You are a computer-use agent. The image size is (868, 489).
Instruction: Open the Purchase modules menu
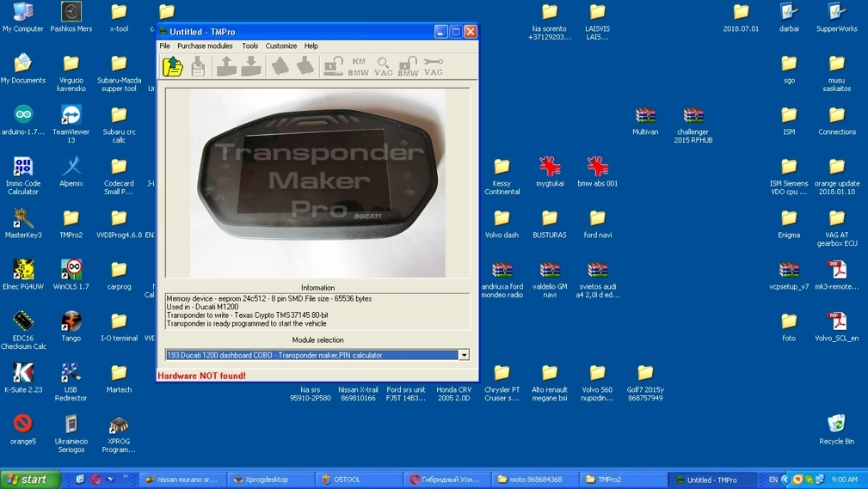(x=205, y=46)
